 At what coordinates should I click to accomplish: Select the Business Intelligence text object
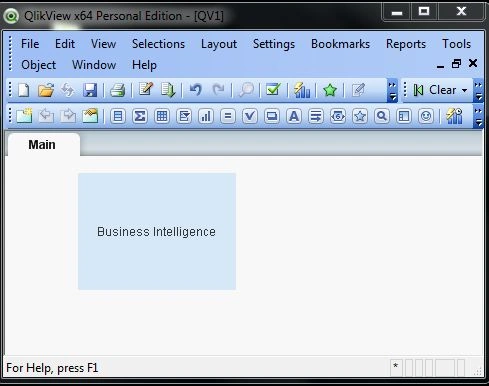(157, 231)
